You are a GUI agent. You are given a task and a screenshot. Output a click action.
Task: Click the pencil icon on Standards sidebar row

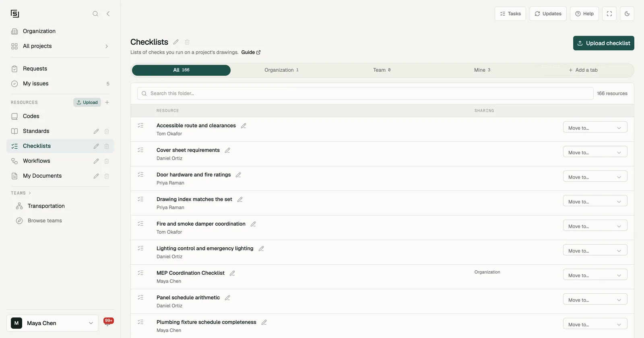click(96, 131)
